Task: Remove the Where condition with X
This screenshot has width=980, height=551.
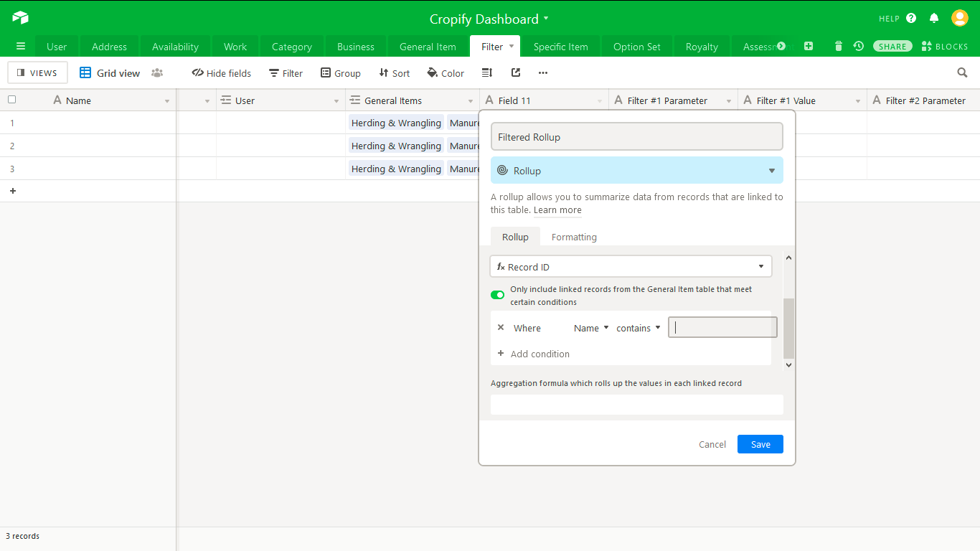Action: point(501,327)
